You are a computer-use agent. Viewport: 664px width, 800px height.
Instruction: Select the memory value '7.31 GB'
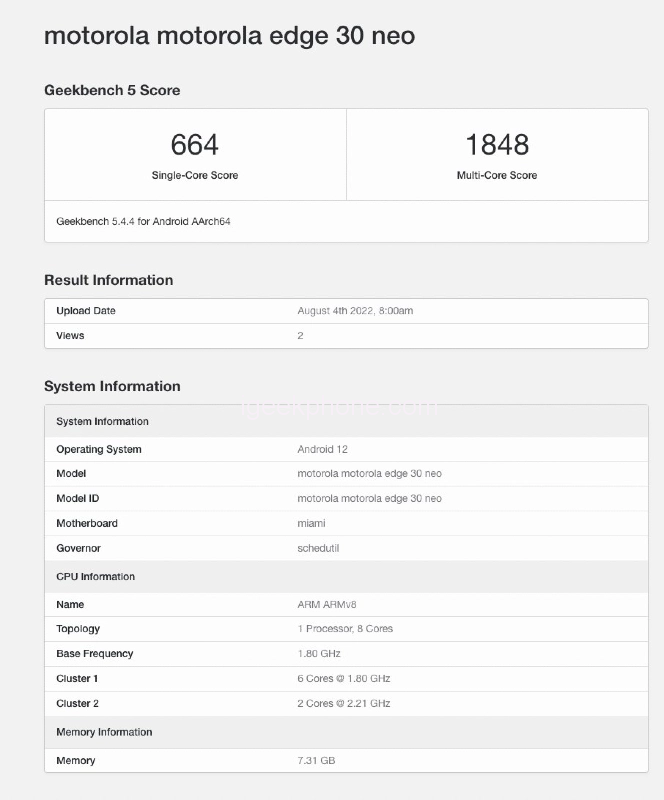click(316, 761)
